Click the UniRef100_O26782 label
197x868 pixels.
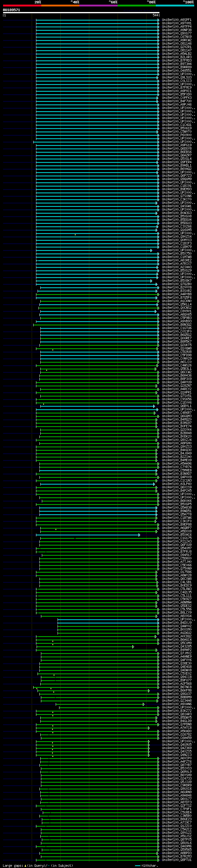click(x=176, y=735)
